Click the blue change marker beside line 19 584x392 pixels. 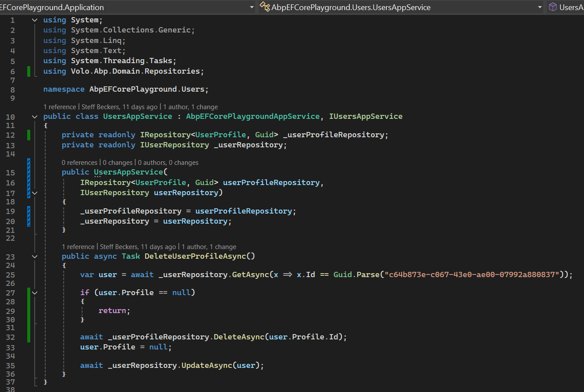29,211
